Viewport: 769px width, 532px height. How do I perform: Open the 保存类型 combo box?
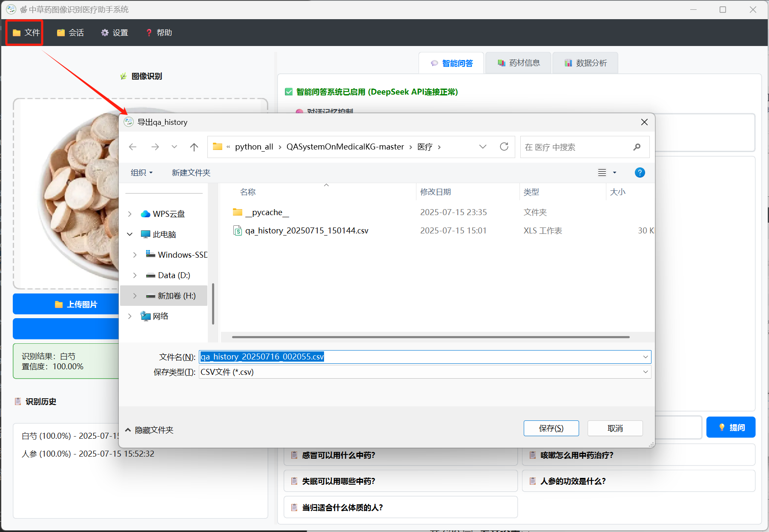tap(425, 372)
